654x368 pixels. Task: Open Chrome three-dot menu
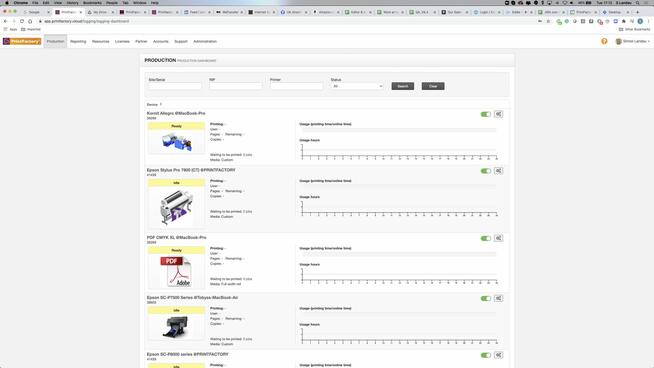pyautogui.click(x=649, y=21)
